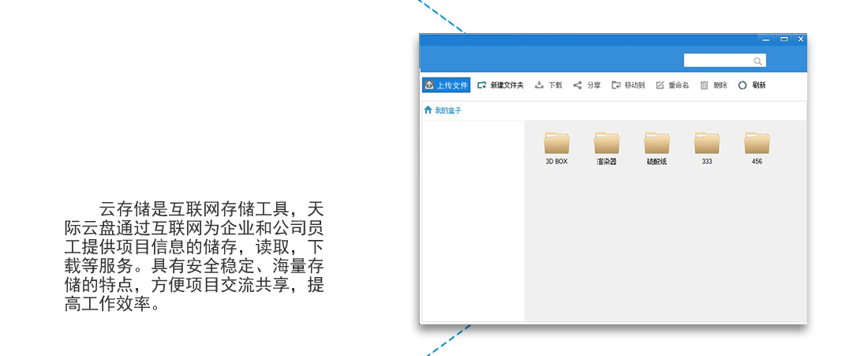The width and height of the screenshot is (868, 356).
Task: Select the 移动到 move-to button
Action: coord(628,85)
